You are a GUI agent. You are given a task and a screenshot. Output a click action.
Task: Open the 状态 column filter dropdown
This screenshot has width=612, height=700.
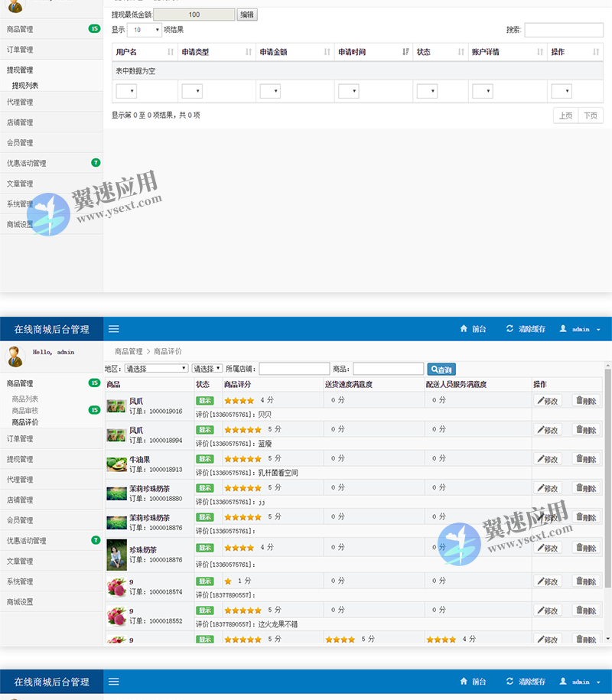(x=426, y=90)
